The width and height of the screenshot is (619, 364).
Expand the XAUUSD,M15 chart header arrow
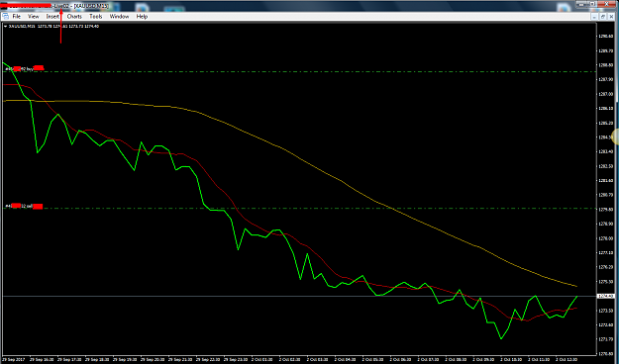6,27
